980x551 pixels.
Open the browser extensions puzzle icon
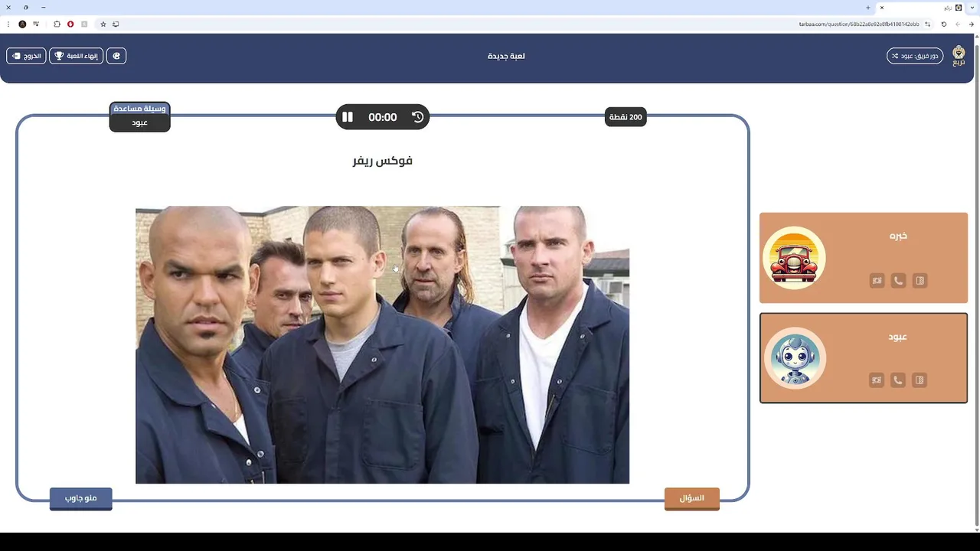[57, 24]
